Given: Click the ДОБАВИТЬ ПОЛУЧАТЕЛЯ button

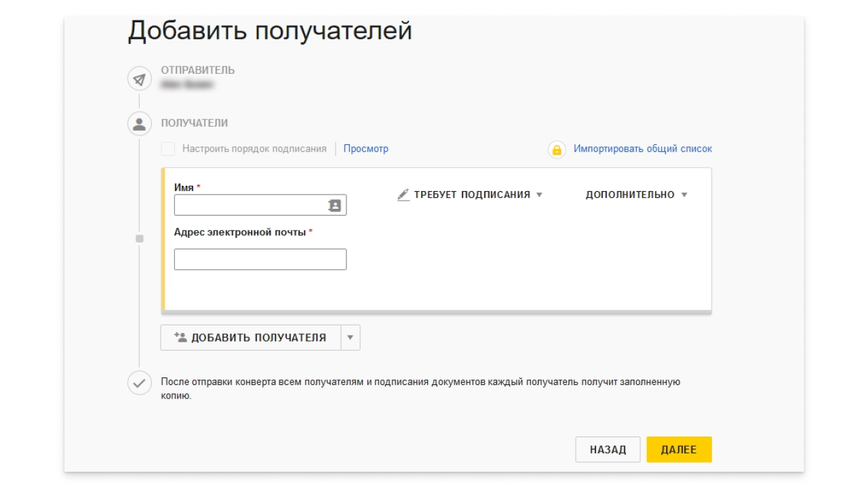Looking at the screenshot, I should (x=250, y=336).
